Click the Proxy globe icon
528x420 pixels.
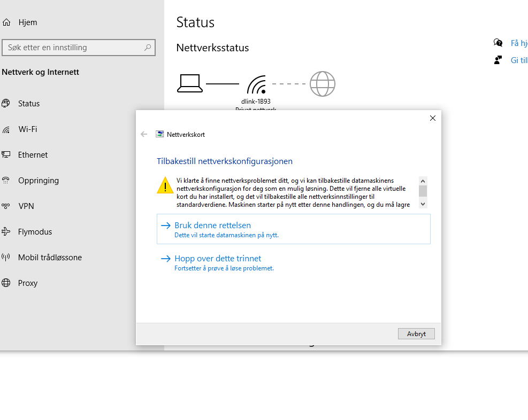pyautogui.click(x=6, y=283)
